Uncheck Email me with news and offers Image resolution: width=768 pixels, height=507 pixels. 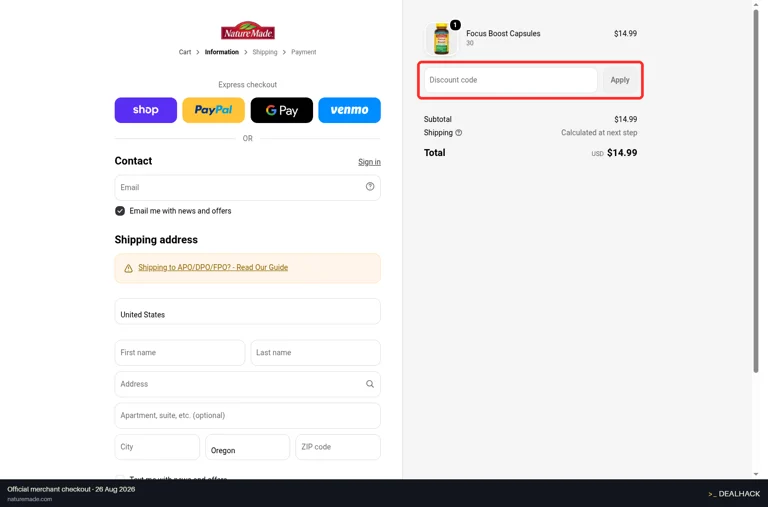point(120,211)
